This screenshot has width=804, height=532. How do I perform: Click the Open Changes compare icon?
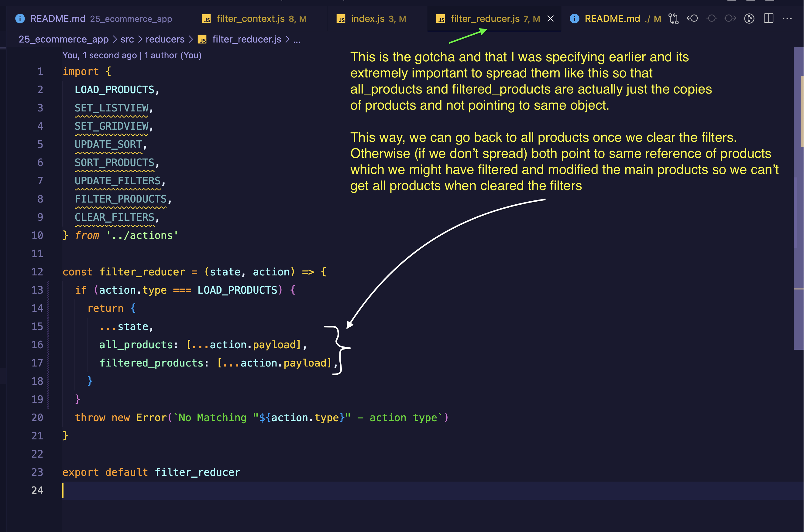673,19
